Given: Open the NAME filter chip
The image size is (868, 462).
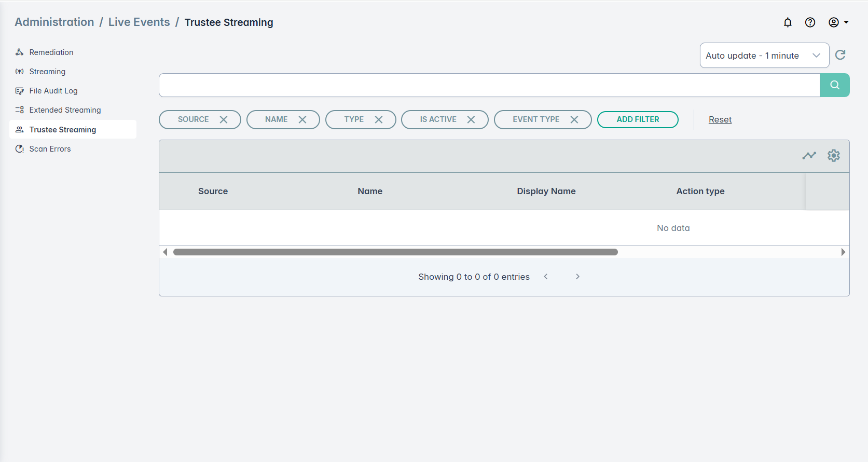Looking at the screenshot, I should [x=276, y=119].
